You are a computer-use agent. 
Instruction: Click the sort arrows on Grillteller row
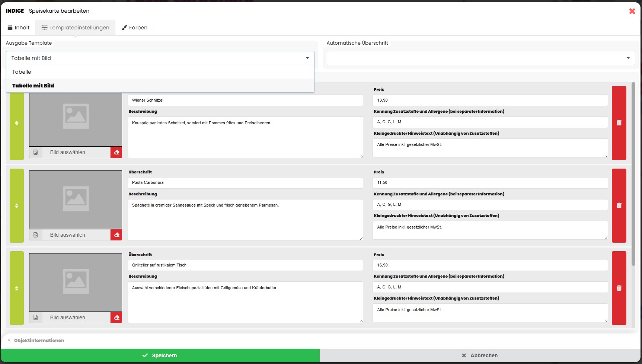tap(17, 288)
